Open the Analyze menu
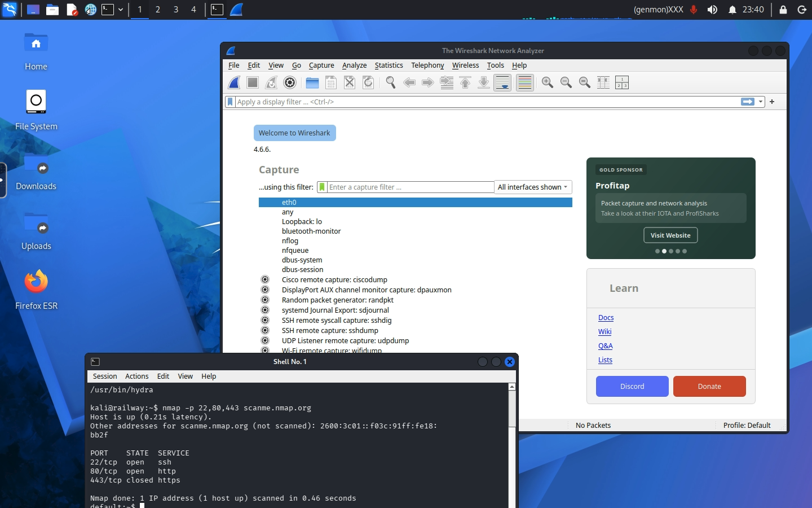The image size is (812, 508). [x=354, y=65]
